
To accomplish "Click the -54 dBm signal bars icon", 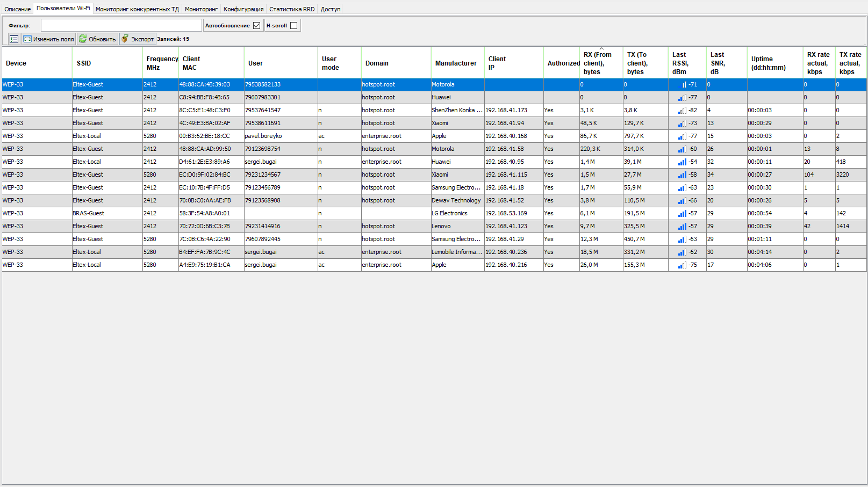I will click(682, 162).
